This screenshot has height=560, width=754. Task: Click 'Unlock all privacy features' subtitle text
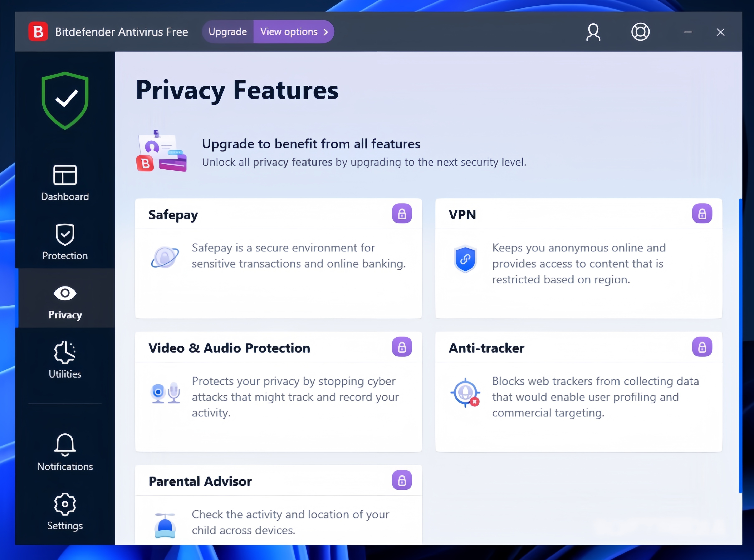click(x=364, y=162)
